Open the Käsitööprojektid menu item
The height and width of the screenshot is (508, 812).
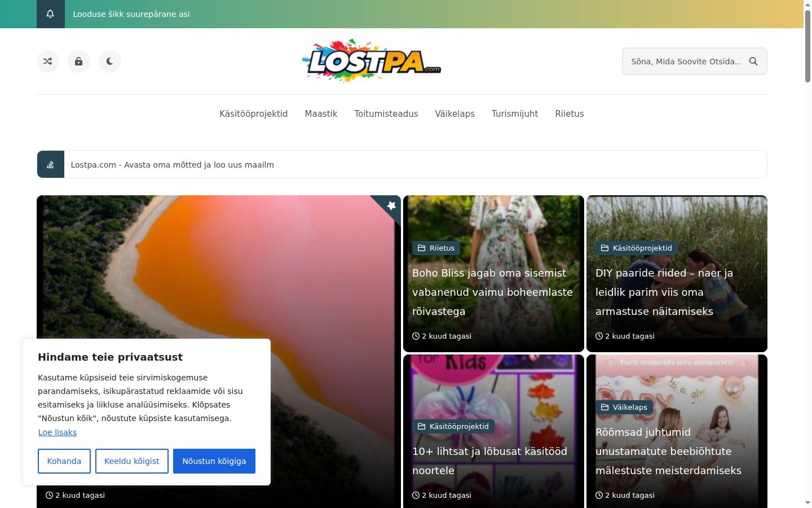(254, 113)
